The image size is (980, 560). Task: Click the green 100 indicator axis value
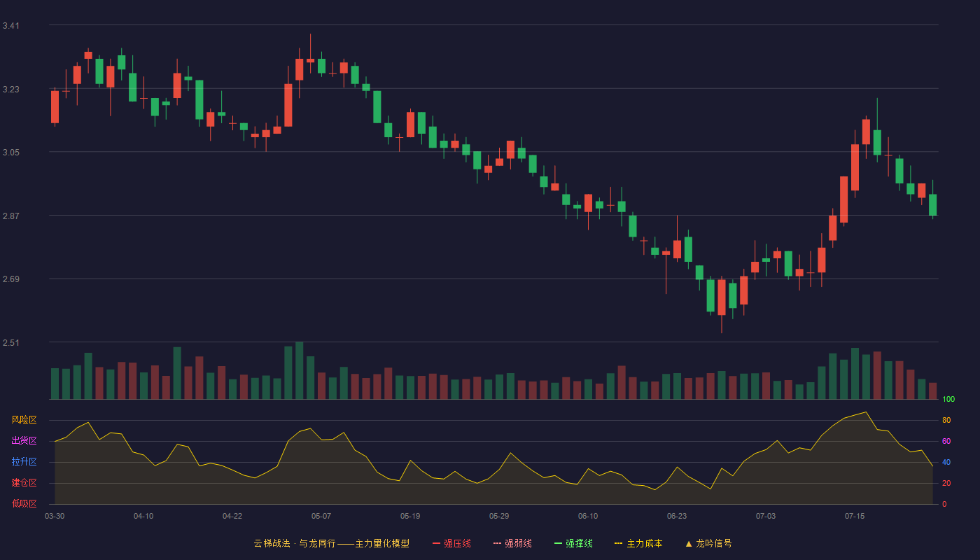point(948,400)
